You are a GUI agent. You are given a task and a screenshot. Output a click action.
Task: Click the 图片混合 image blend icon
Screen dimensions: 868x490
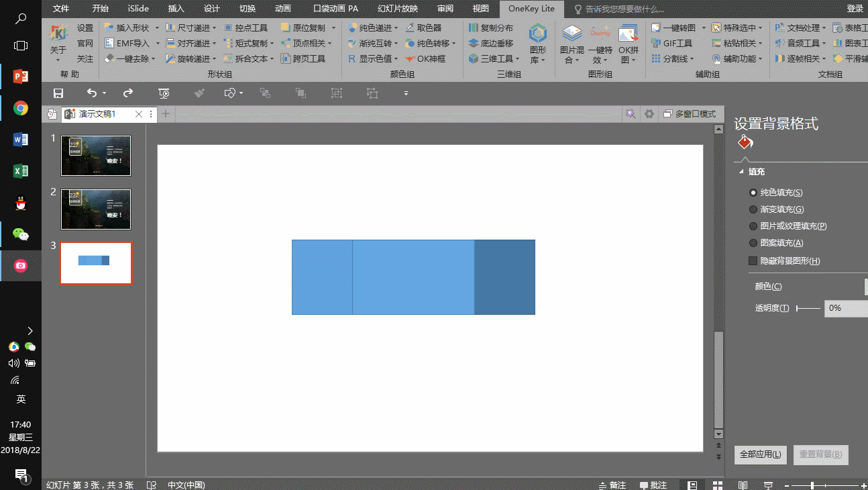tap(572, 43)
